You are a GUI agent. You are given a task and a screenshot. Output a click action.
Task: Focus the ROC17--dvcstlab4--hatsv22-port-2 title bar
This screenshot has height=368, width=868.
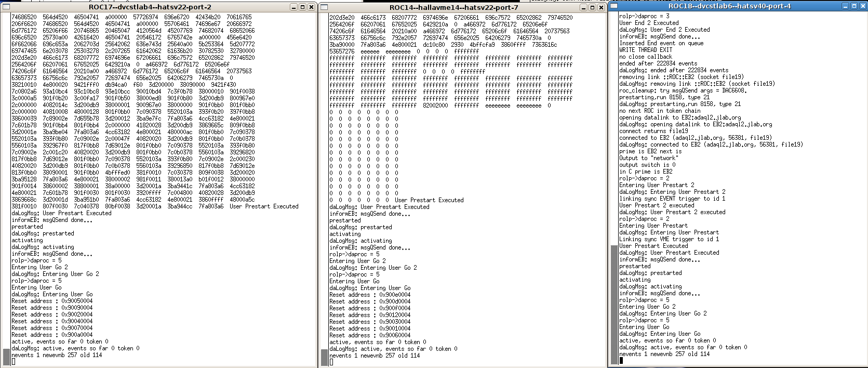(x=150, y=7)
